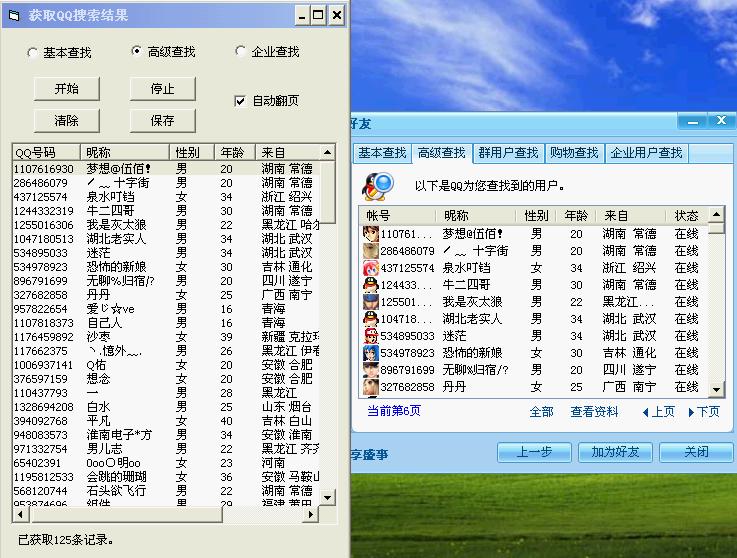This screenshot has height=558, width=737.
Task: Switch to 基本查找 tab in QQ window
Action: click(x=382, y=153)
